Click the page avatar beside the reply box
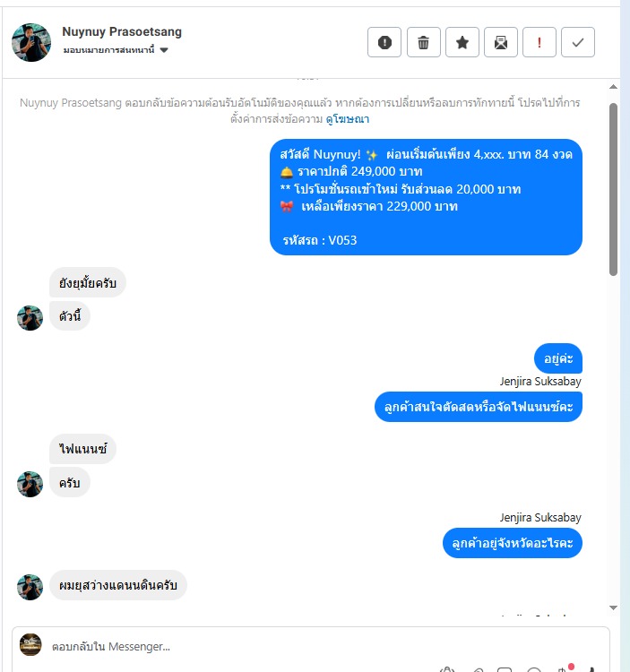 (30, 644)
